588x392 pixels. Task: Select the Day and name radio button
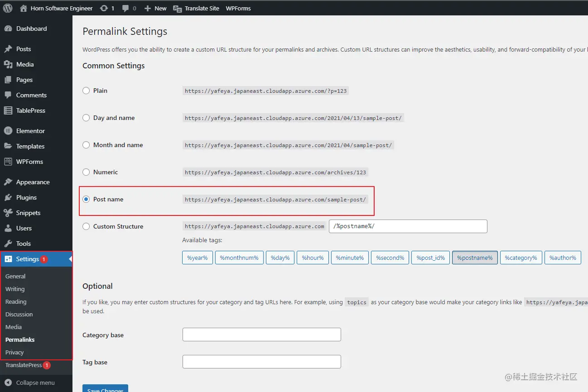(x=86, y=118)
